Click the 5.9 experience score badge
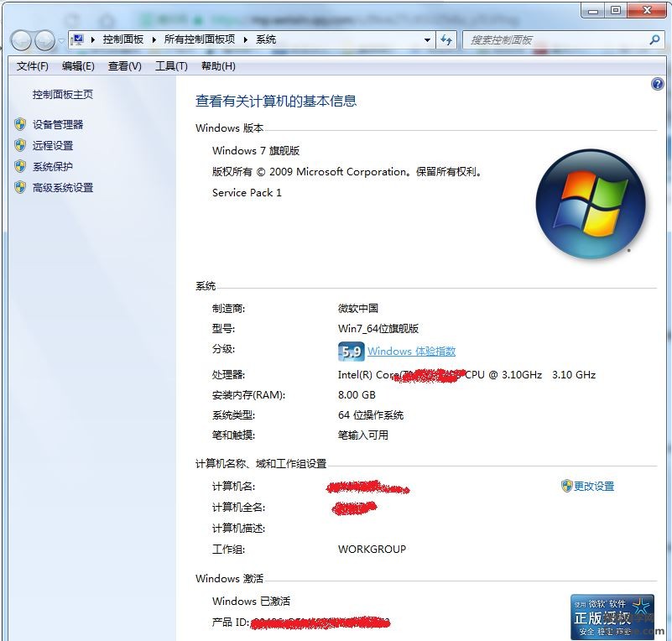Image resolution: width=672 pixels, height=641 pixels. pyautogui.click(x=351, y=352)
